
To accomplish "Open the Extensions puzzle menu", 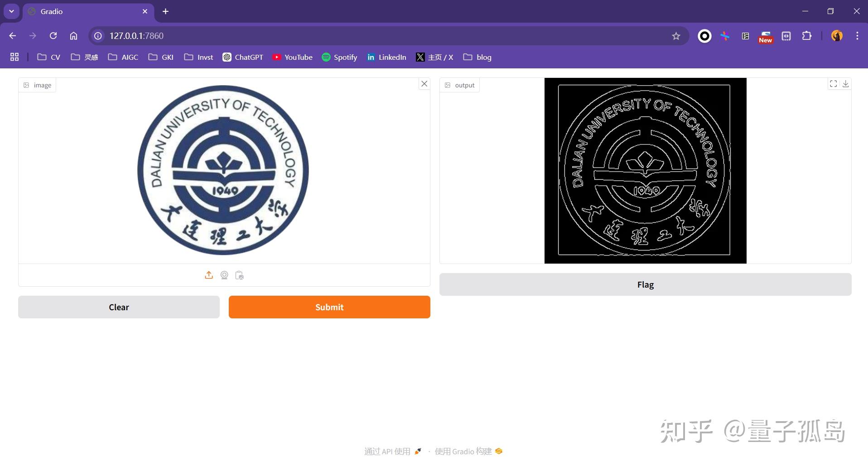I will click(x=807, y=36).
